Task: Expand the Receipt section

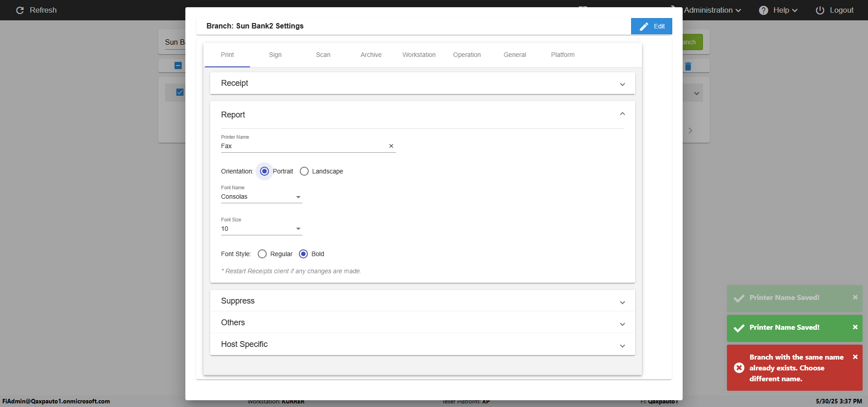Action: [x=422, y=83]
